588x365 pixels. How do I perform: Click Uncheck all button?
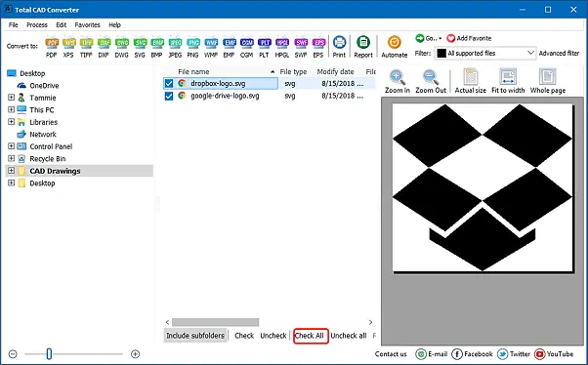(349, 336)
